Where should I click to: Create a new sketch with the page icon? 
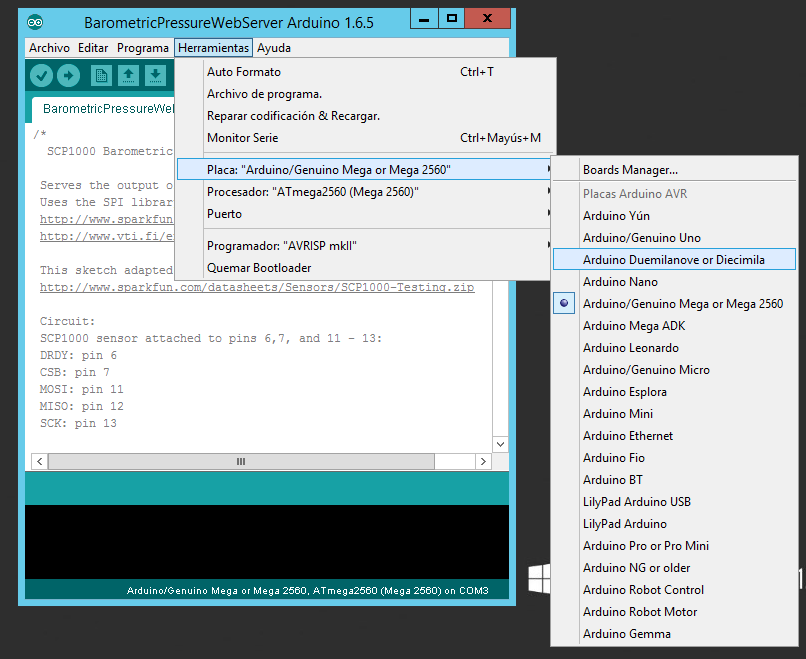(101, 76)
